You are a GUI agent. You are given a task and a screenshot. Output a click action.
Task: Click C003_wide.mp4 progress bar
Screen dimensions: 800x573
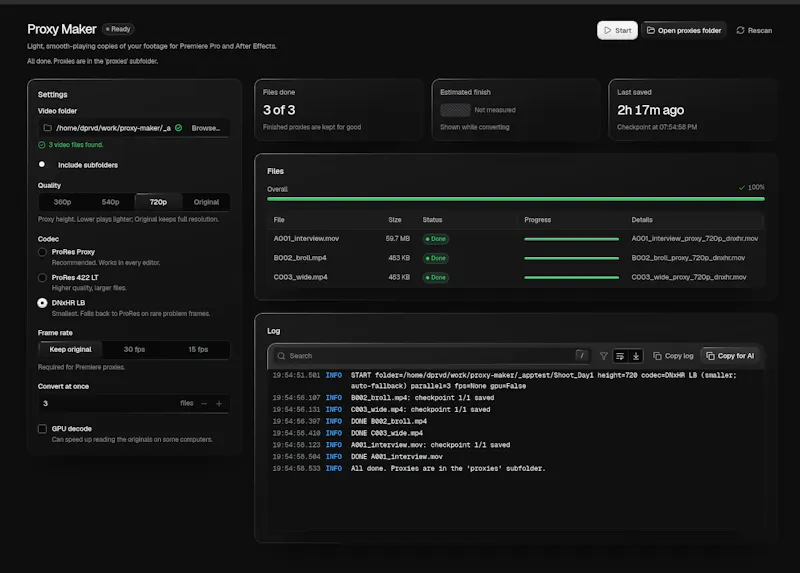pos(571,278)
